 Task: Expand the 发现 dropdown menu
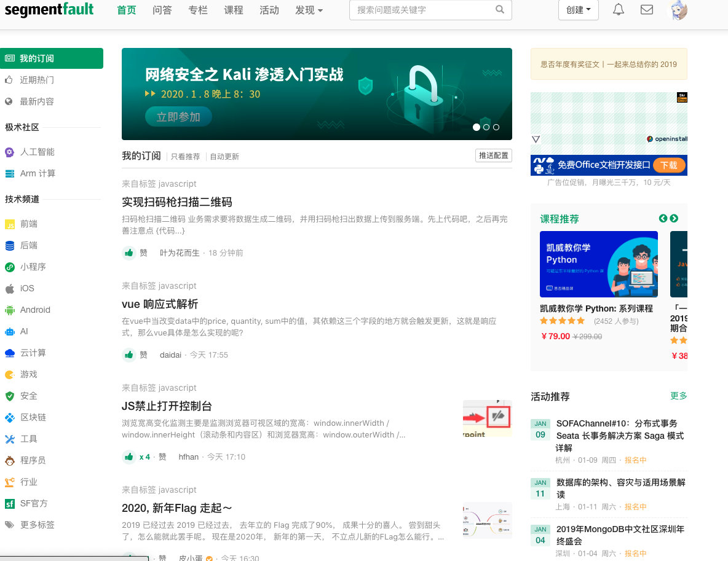click(309, 10)
